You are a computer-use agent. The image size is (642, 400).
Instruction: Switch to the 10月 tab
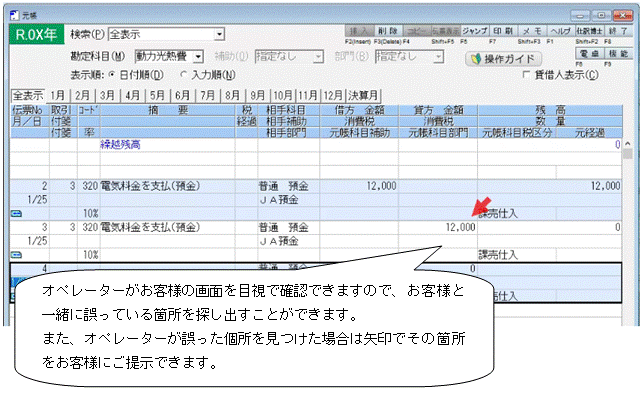click(283, 95)
